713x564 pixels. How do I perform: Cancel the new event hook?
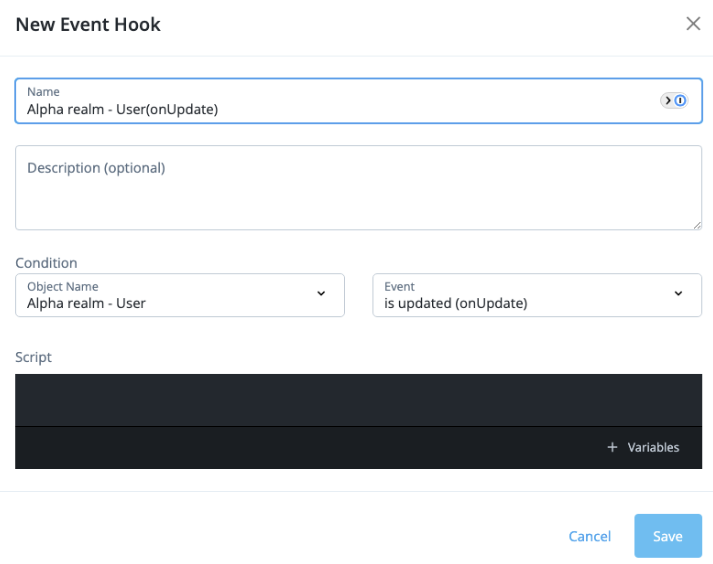(x=589, y=536)
